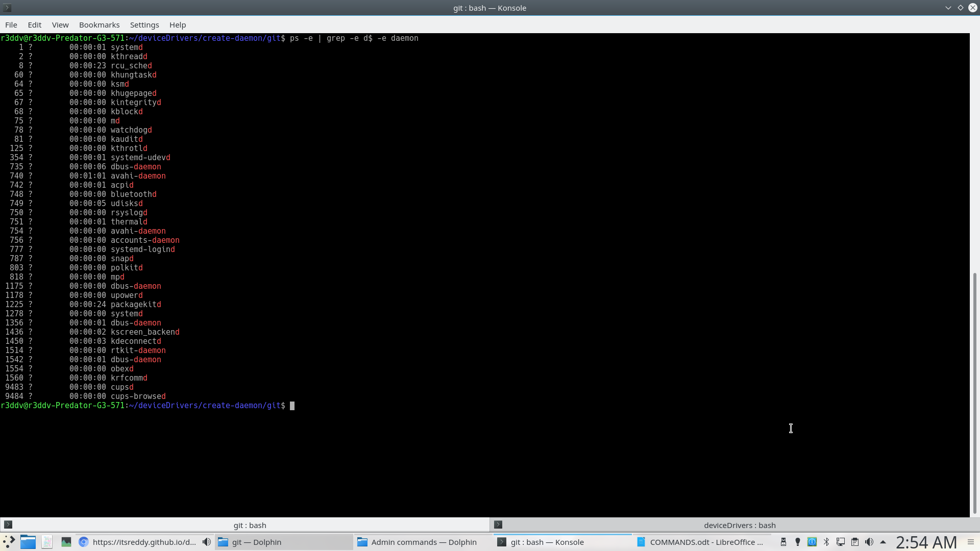Mute the Chromium tab audio indicator
The image size is (980, 551).
coord(206,542)
